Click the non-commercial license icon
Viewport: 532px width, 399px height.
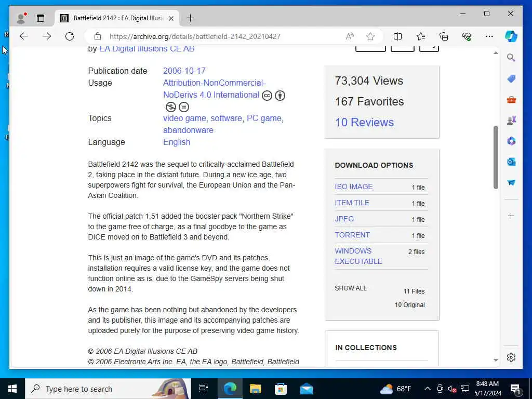point(170,107)
